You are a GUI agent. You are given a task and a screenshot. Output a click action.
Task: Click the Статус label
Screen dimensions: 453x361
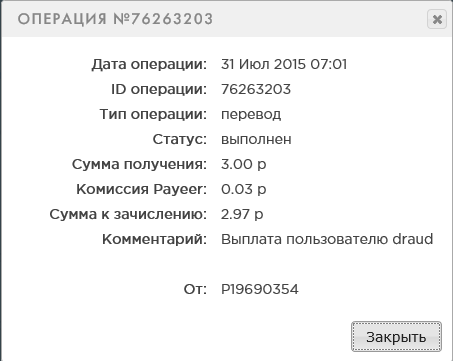point(180,139)
